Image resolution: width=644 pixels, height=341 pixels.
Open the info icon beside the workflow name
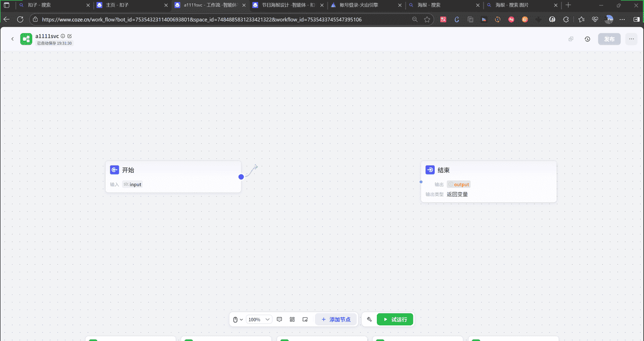coord(63,36)
